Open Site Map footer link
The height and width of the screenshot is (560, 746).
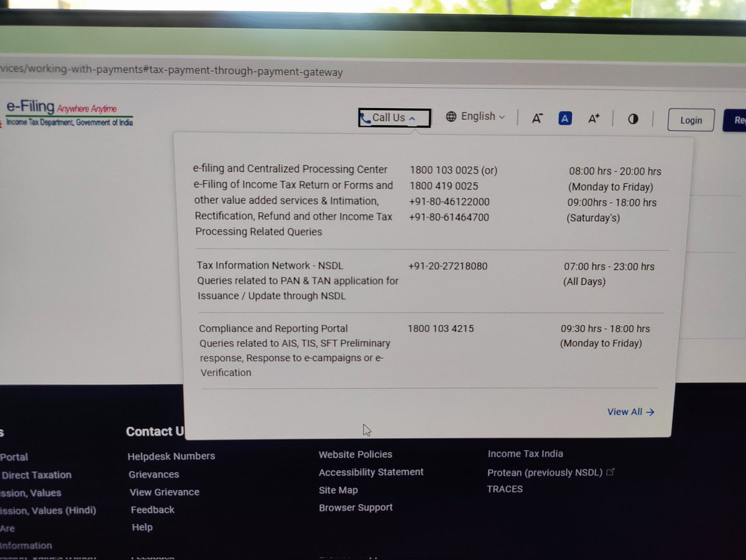click(338, 490)
